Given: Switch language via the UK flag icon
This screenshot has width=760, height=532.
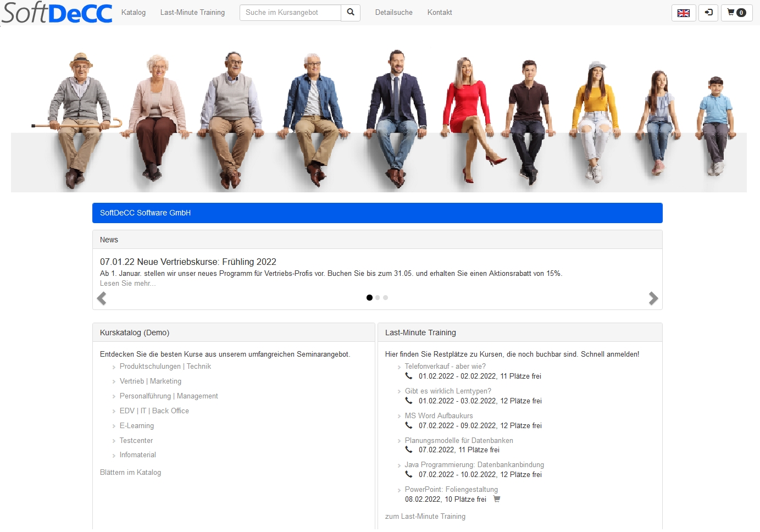Looking at the screenshot, I should 684,13.
